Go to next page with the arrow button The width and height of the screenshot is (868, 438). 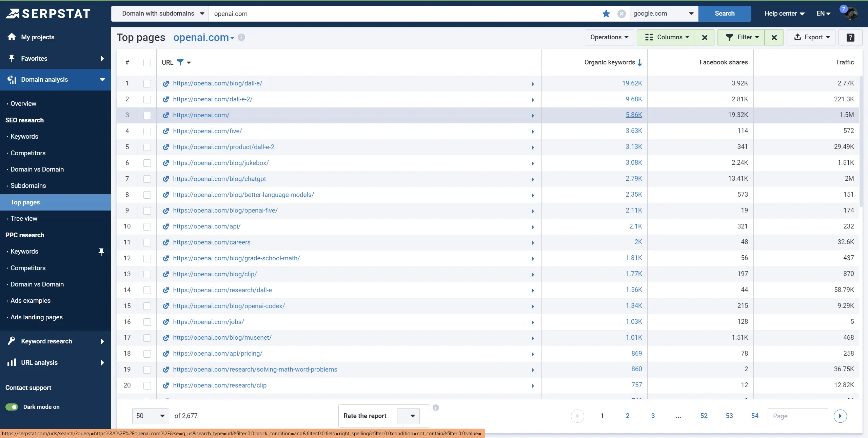tap(840, 416)
